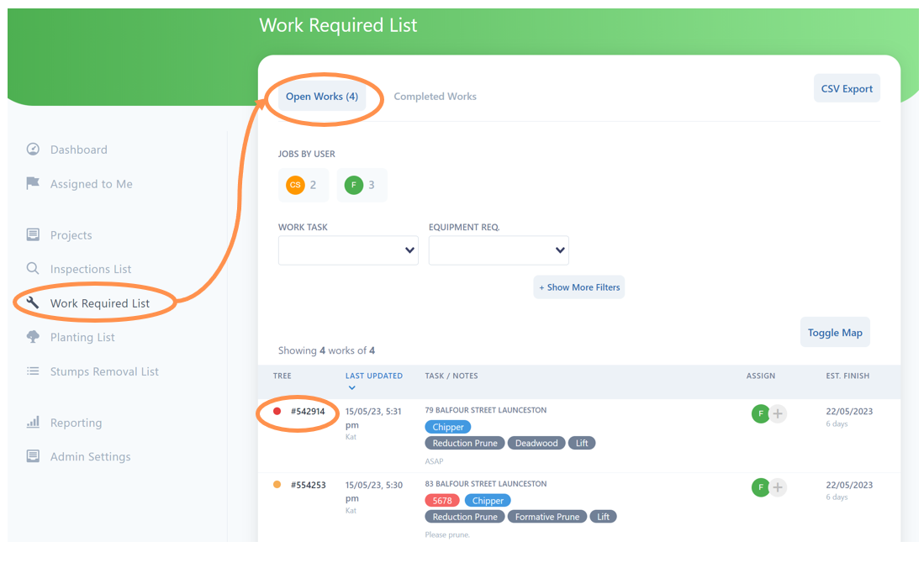Add assignee with plus icon for tree #554253
924x568 pixels.
779,487
